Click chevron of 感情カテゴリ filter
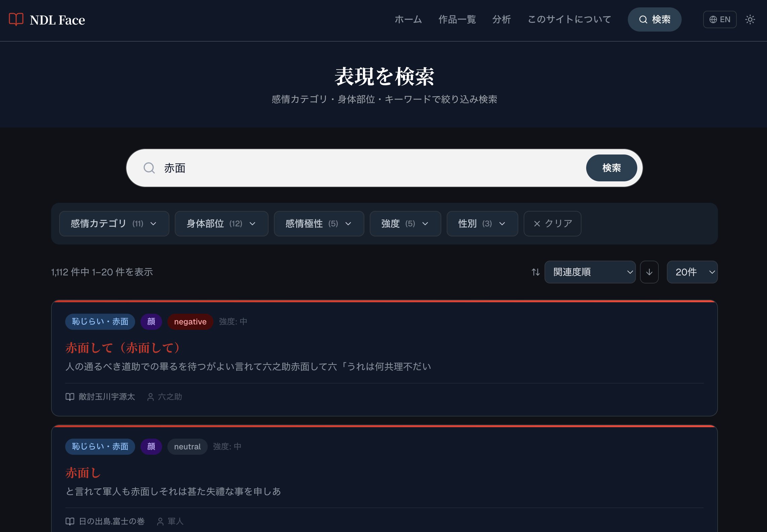This screenshot has width=767, height=532. 153,224
